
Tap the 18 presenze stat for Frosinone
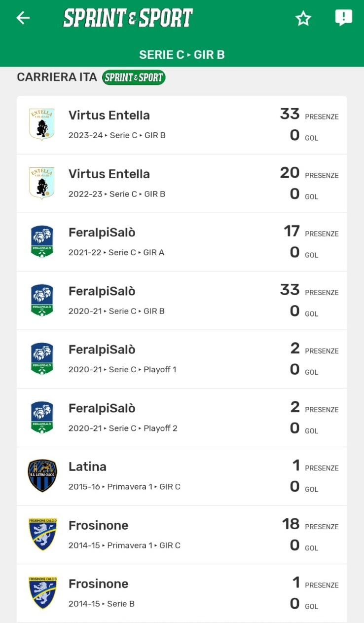[291, 524]
